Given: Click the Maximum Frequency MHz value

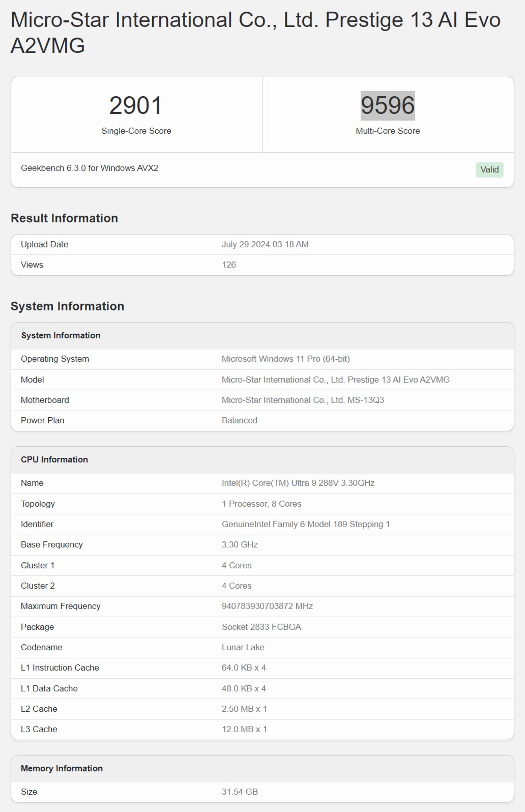Looking at the screenshot, I should click(267, 606).
